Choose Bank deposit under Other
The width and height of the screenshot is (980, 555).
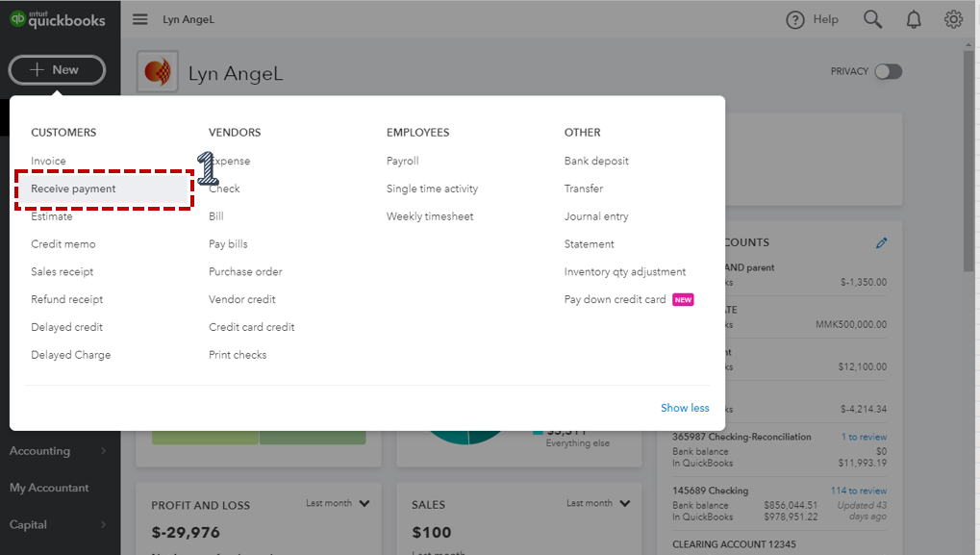click(x=596, y=161)
